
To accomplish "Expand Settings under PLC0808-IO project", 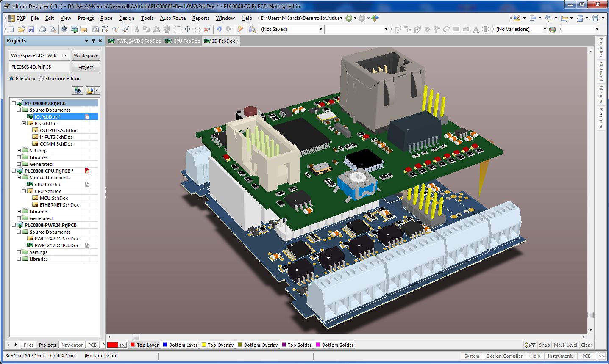I will (19, 151).
